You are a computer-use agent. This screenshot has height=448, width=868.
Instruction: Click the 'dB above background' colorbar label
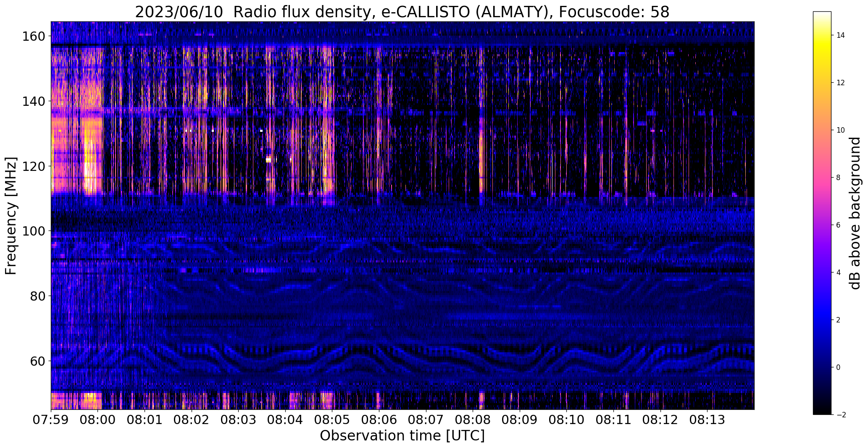coord(855,213)
